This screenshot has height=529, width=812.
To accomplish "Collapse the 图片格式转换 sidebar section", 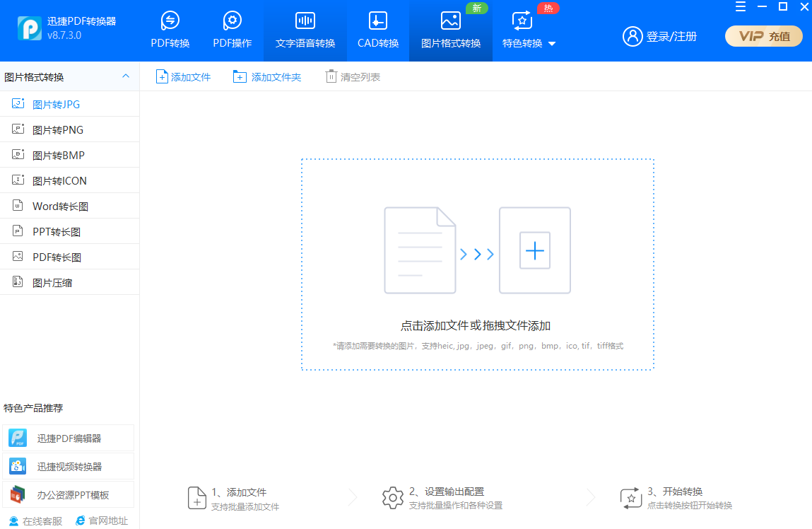I will [x=125, y=76].
